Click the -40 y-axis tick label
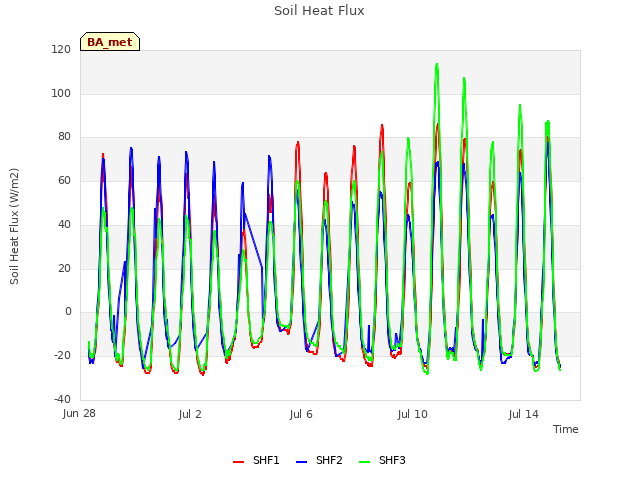Image resolution: width=640 pixels, height=480 pixels. (62, 399)
